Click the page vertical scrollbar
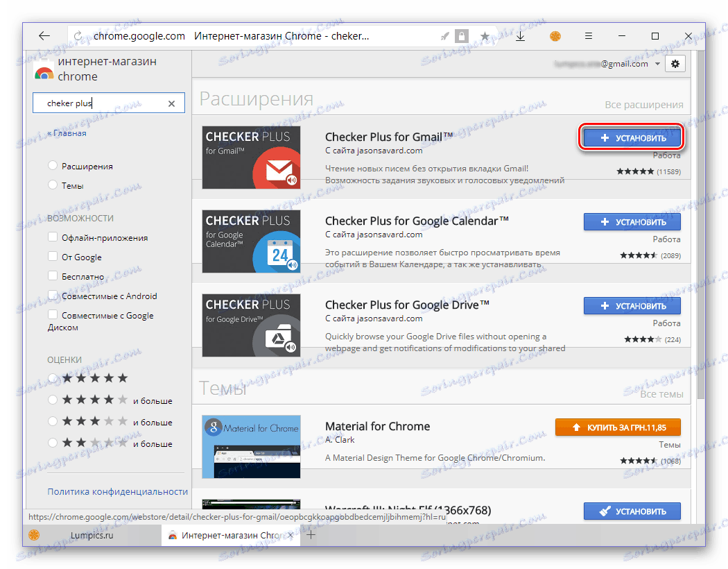 pos(701,226)
